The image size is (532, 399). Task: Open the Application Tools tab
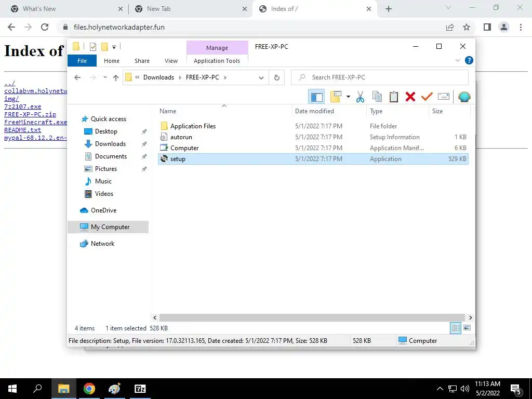tap(217, 61)
